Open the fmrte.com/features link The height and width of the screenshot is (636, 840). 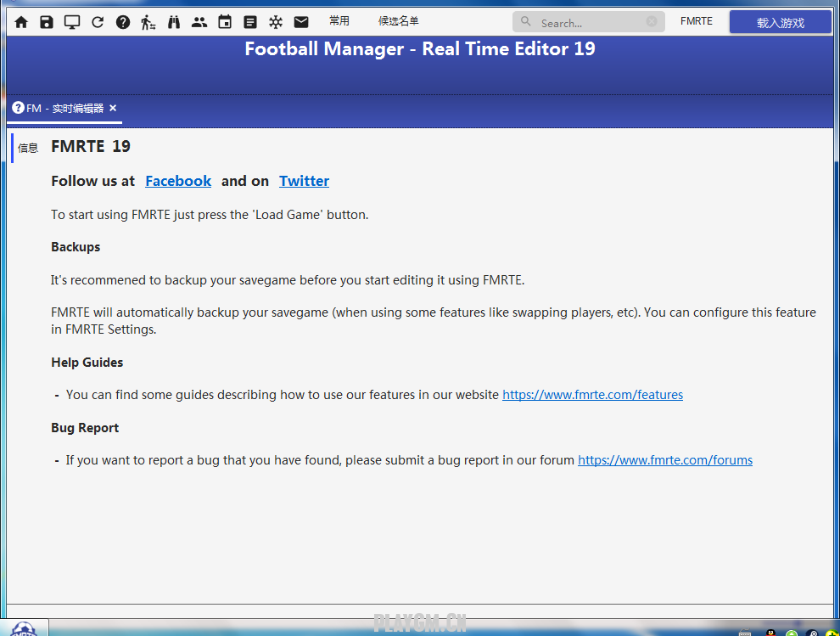click(x=592, y=395)
